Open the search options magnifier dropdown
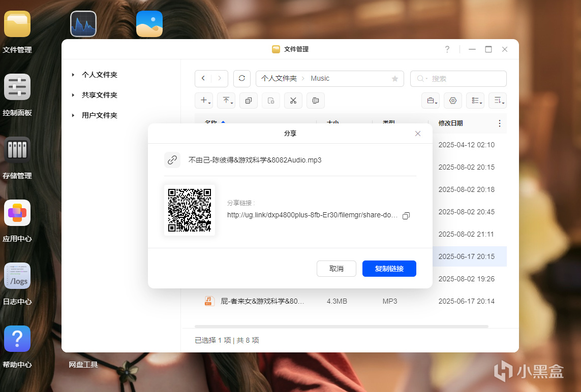The image size is (581, 392). (x=422, y=79)
